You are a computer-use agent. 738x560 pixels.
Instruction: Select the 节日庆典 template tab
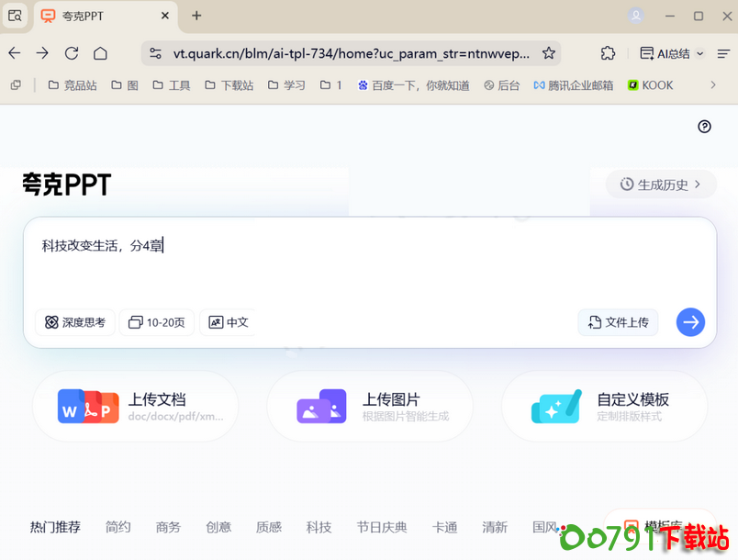pyautogui.click(x=382, y=527)
